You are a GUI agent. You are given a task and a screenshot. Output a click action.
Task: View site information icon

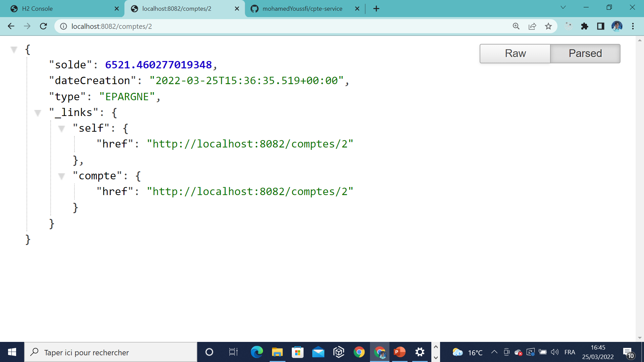(x=63, y=26)
